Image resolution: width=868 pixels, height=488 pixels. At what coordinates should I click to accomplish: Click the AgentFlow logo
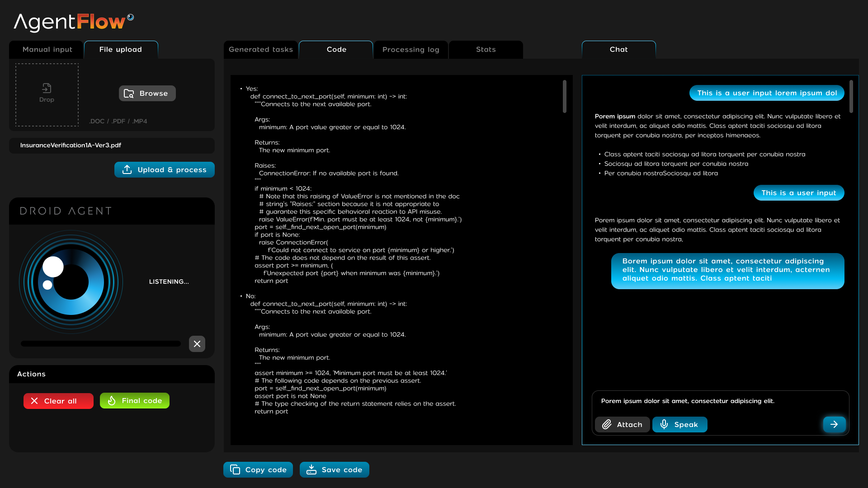point(74,22)
